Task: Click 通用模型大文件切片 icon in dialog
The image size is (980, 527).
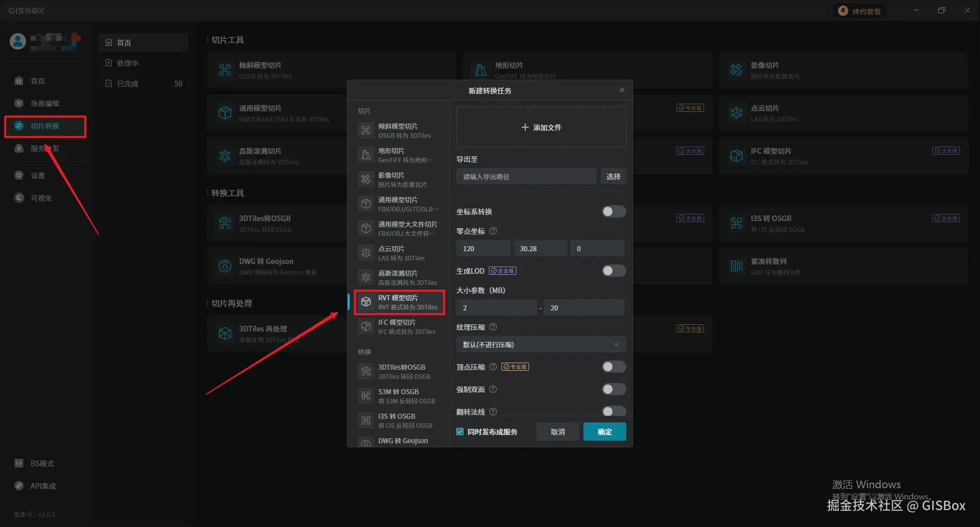Action: 366,228
